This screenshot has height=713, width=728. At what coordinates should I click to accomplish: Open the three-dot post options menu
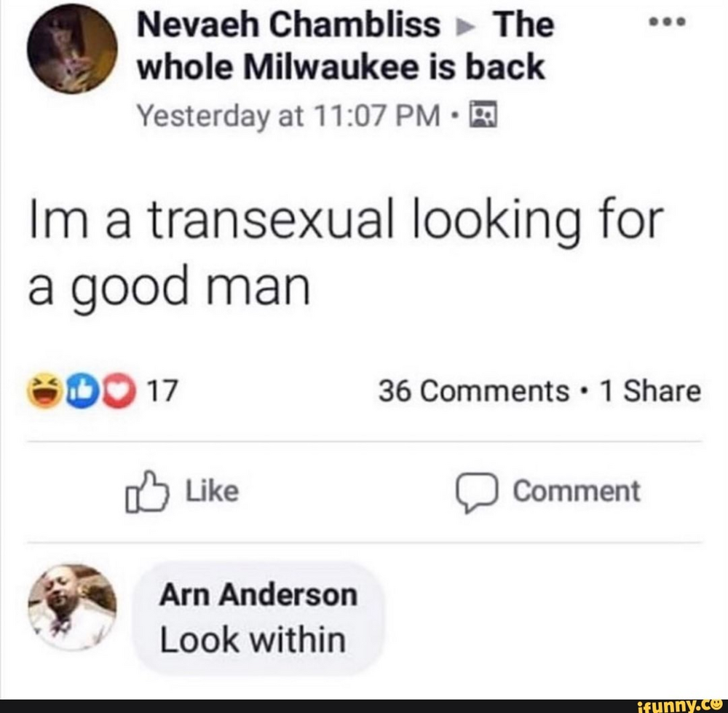tap(667, 21)
